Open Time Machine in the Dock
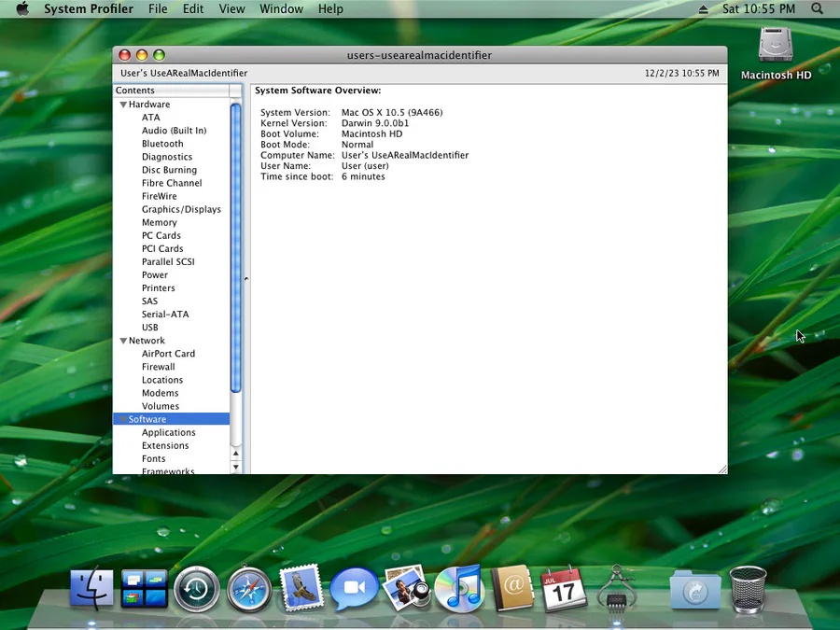 pyautogui.click(x=197, y=589)
